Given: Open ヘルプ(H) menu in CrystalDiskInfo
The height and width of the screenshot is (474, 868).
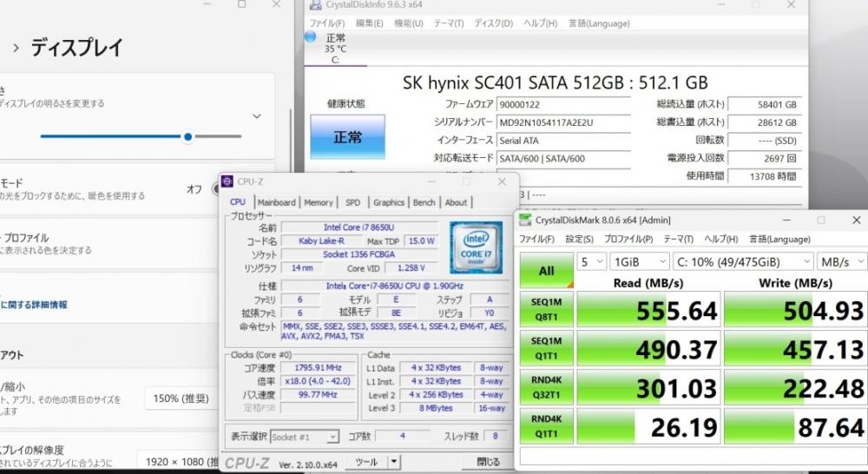Looking at the screenshot, I should (x=540, y=23).
